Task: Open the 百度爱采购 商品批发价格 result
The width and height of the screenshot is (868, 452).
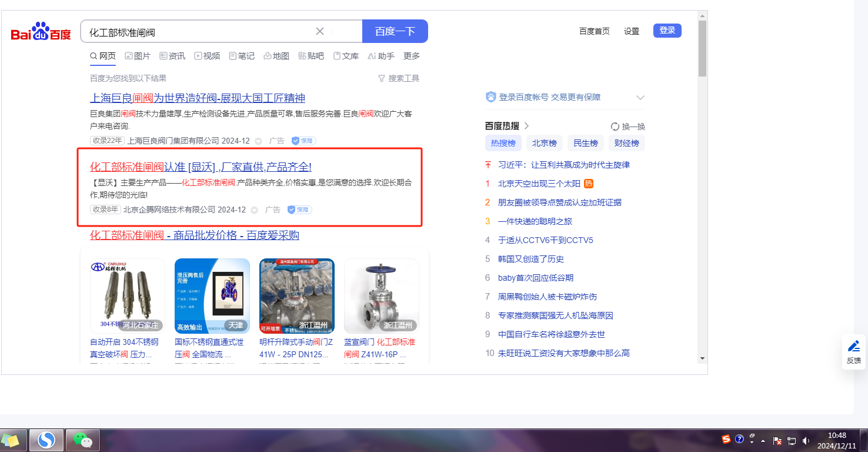Action: (x=195, y=235)
